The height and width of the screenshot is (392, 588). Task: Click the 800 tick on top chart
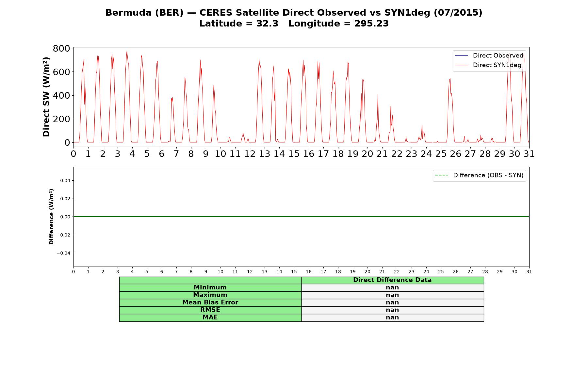click(61, 49)
